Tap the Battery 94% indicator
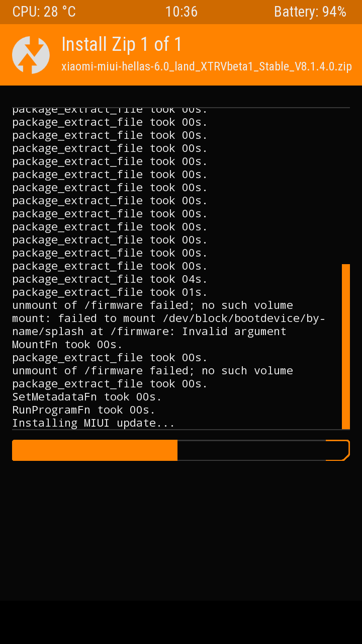This screenshot has height=644, width=362. pyautogui.click(x=310, y=12)
